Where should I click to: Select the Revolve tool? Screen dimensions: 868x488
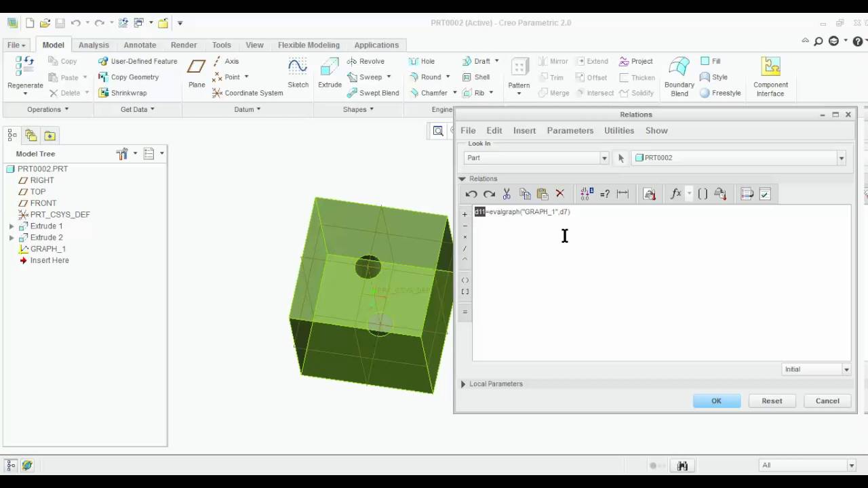[366, 61]
